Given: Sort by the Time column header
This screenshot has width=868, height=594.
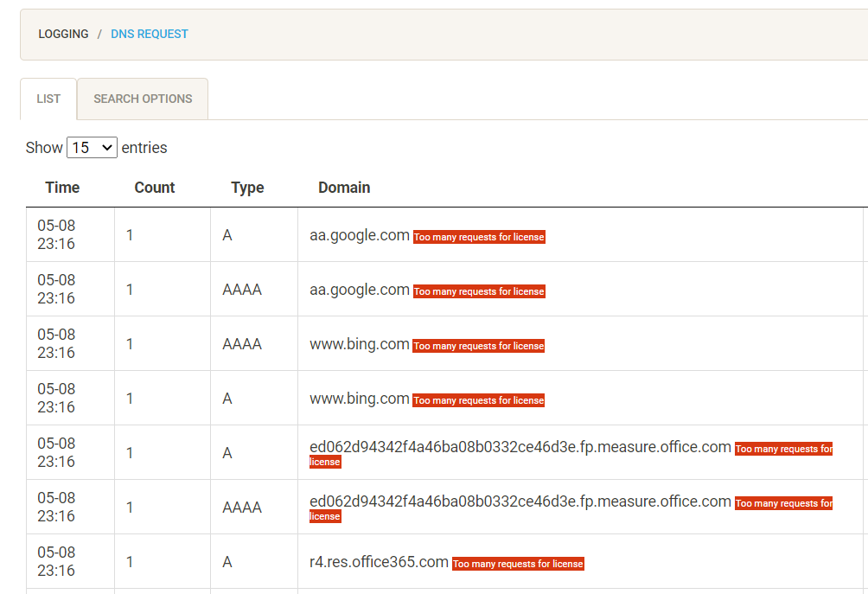Looking at the screenshot, I should point(62,188).
